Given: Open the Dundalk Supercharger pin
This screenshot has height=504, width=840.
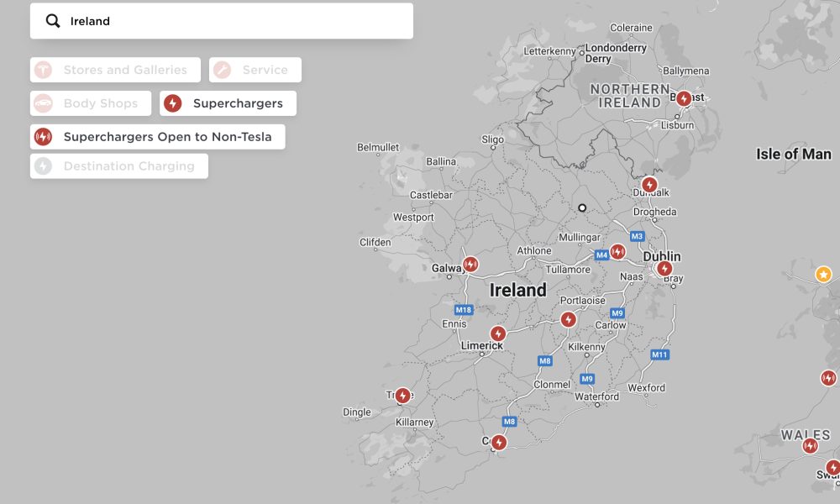Looking at the screenshot, I should click(649, 185).
